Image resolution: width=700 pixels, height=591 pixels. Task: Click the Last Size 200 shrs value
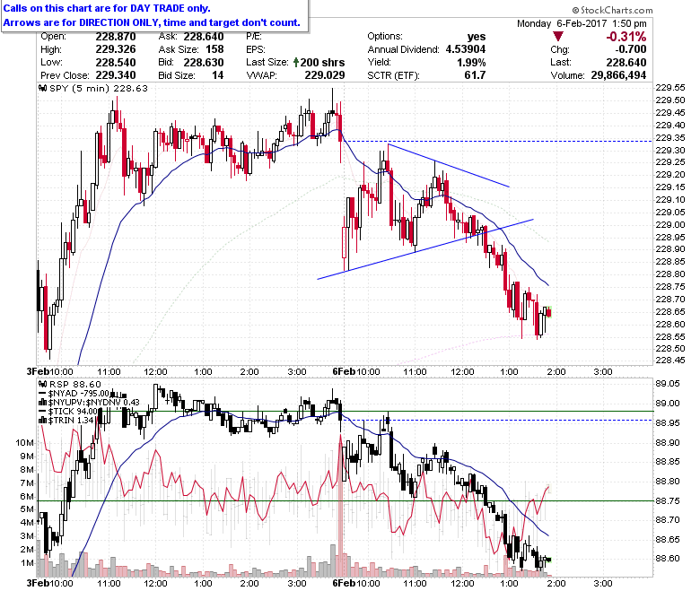click(322, 63)
